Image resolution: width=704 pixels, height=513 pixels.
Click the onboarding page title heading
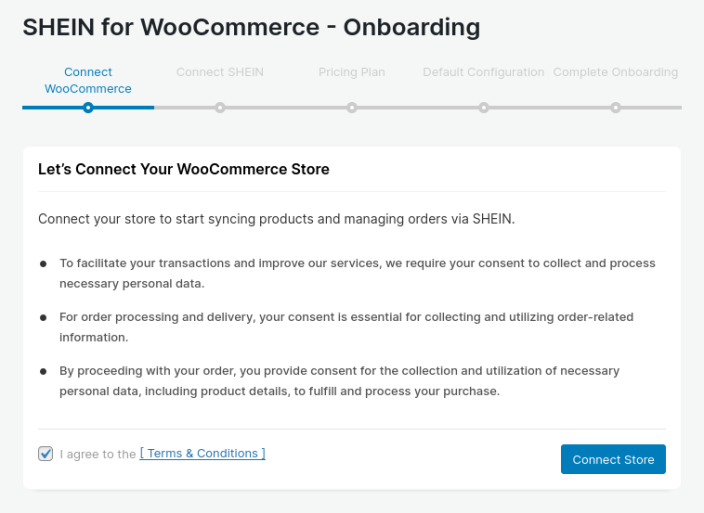click(251, 27)
